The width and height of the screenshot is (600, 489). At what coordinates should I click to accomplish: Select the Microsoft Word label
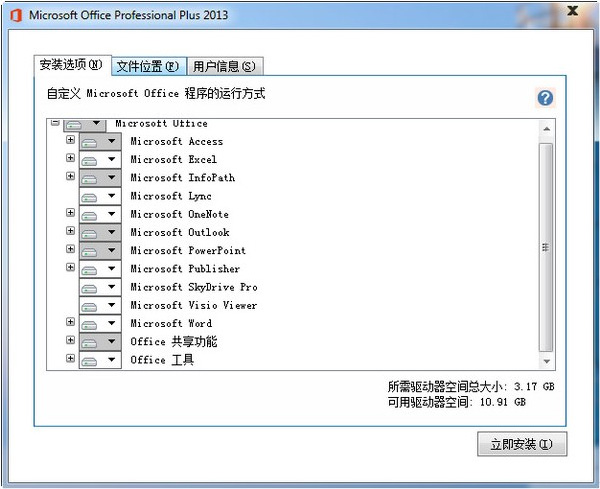171,324
